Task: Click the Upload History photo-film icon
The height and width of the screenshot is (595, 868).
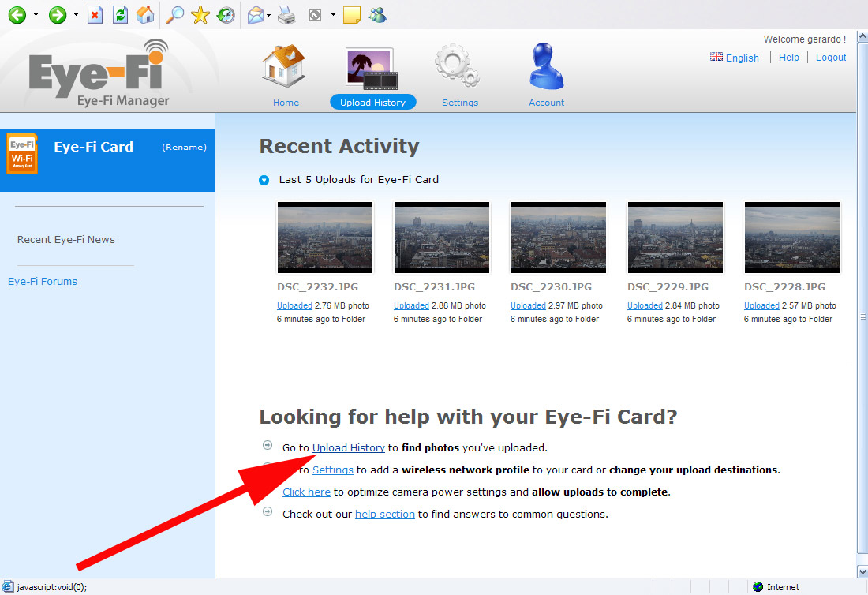Action: 372,69
